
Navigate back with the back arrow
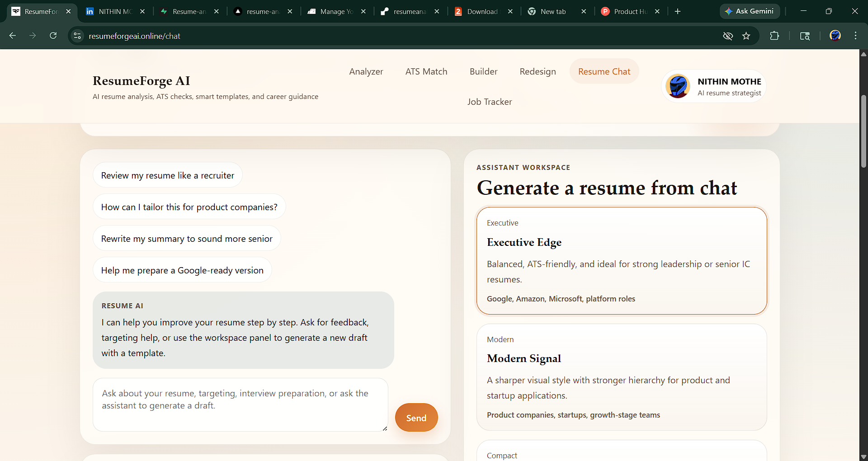click(12, 36)
